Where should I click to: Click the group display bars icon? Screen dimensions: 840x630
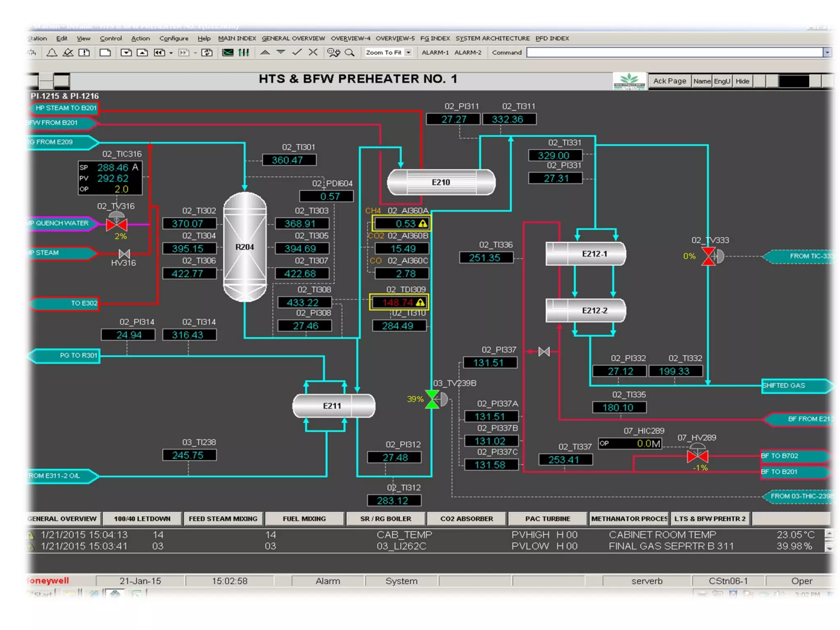coord(244,52)
